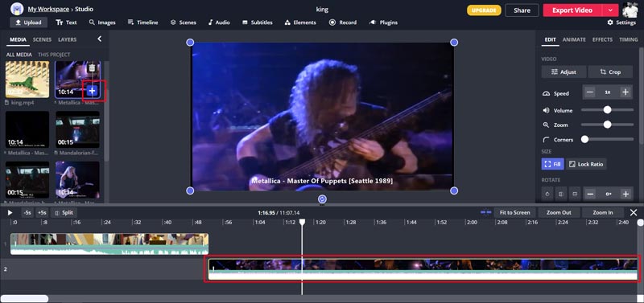Switch to the EFFECTS tab
Screen dimensions: 644x303
pos(602,39)
